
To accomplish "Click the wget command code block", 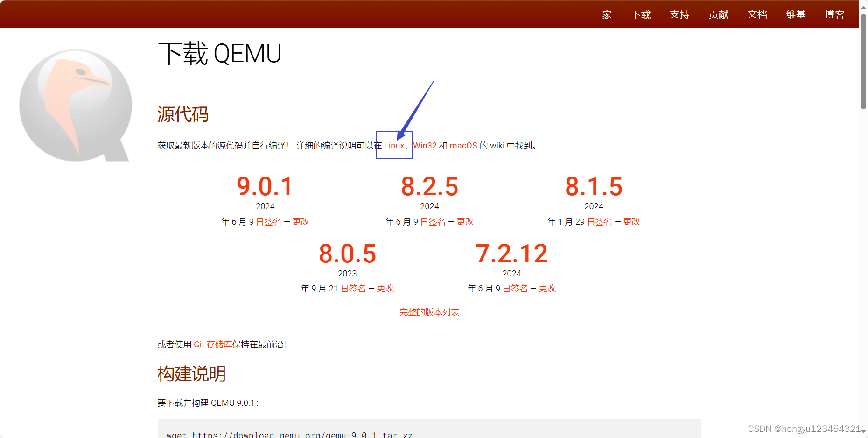I will [x=429, y=429].
